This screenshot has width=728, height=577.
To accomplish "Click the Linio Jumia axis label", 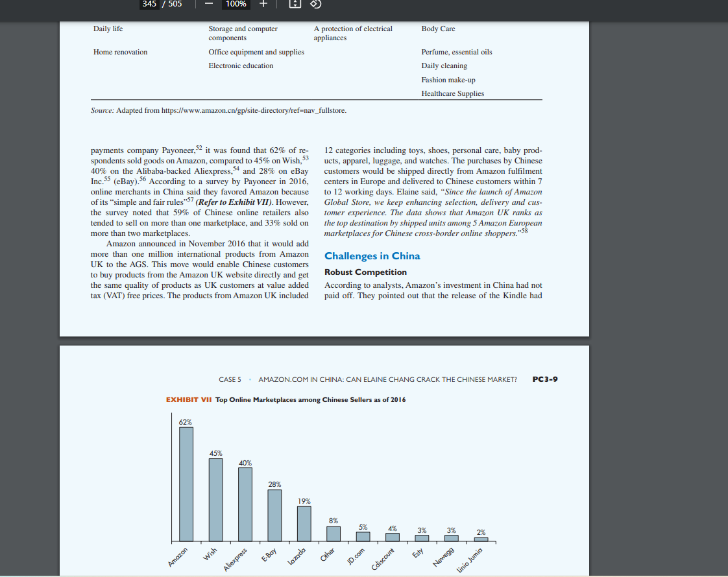I will pyautogui.click(x=470, y=560).
